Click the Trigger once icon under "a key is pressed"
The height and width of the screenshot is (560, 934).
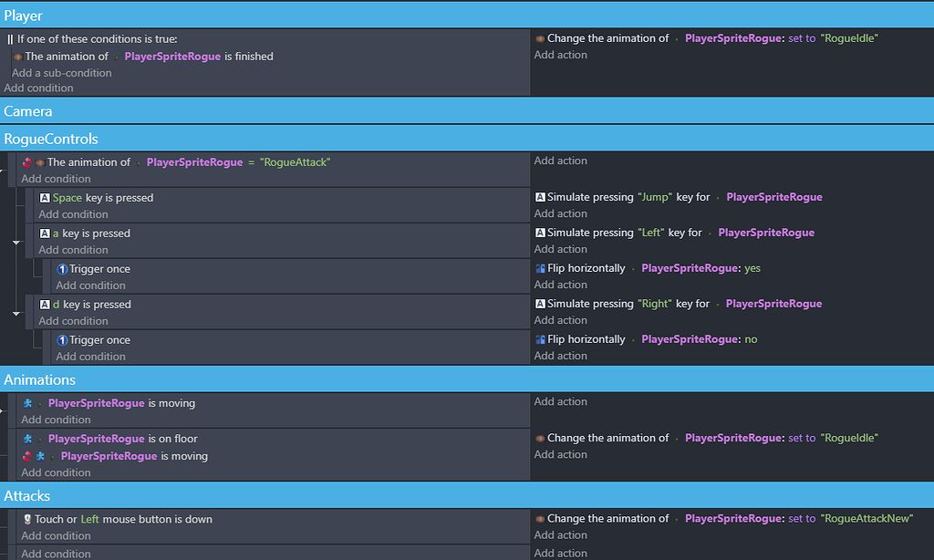click(x=60, y=268)
